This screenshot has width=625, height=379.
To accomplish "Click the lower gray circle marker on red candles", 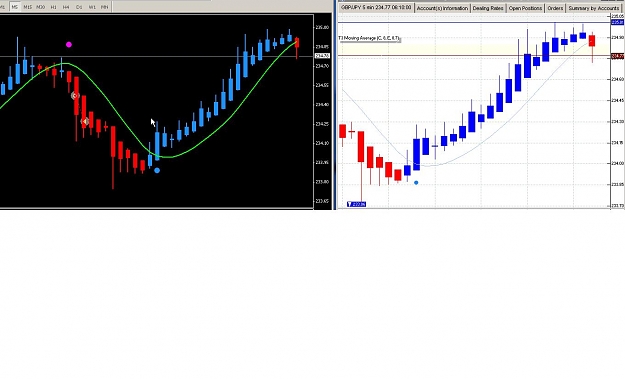I will (x=85, y=121).
